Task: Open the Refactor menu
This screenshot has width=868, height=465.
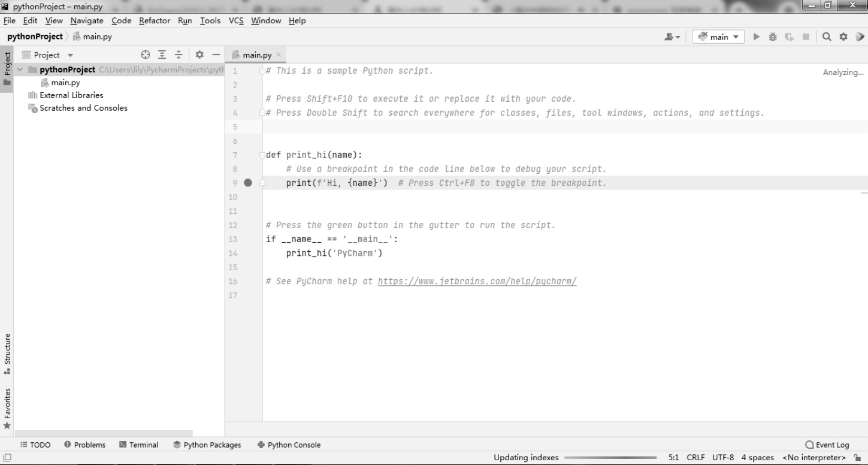Action: [x=154, y=21]
